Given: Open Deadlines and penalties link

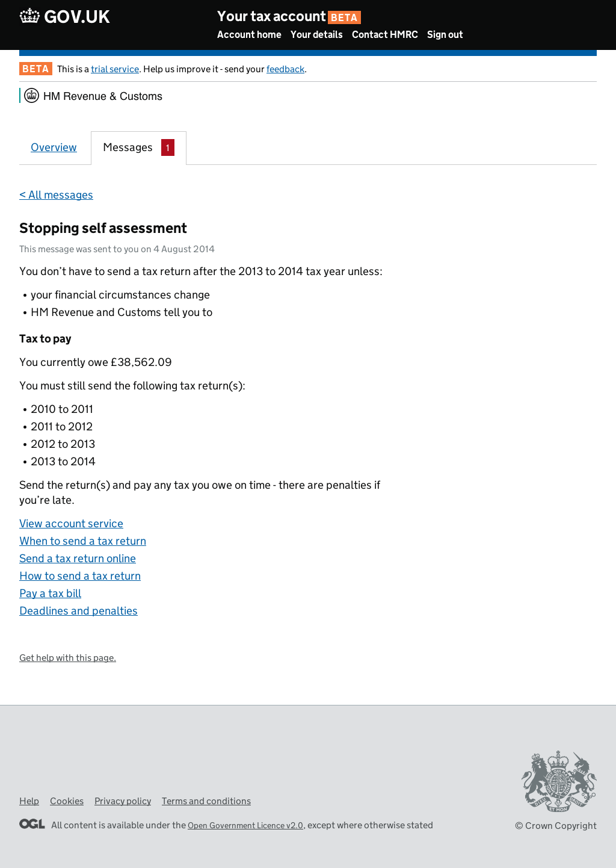Looking at the screenshot, I should 78,611.
